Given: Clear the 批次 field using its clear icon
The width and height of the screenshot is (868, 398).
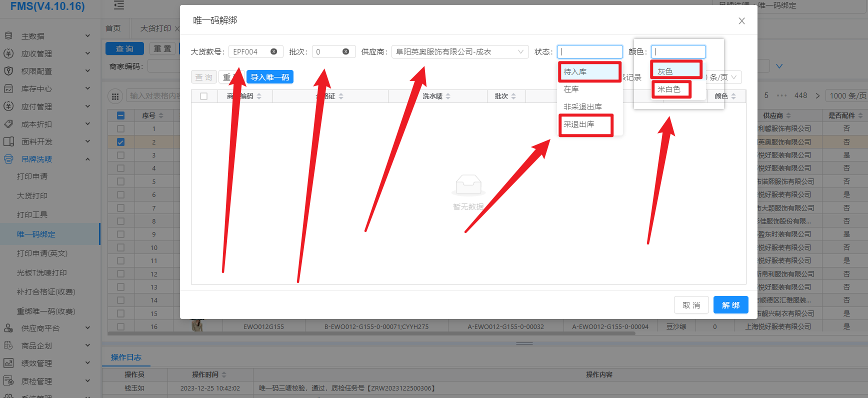Looking at the screenshot, I should click(345, 51).
